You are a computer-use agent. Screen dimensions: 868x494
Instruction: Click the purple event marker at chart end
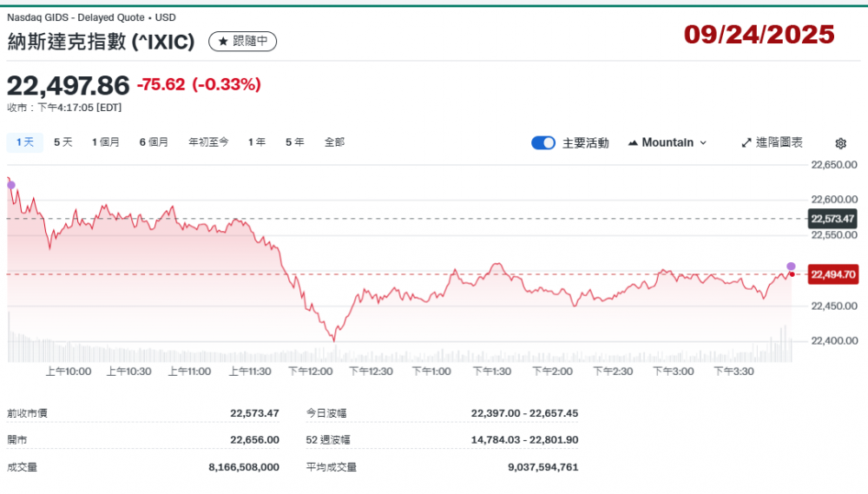coord(791,266)
